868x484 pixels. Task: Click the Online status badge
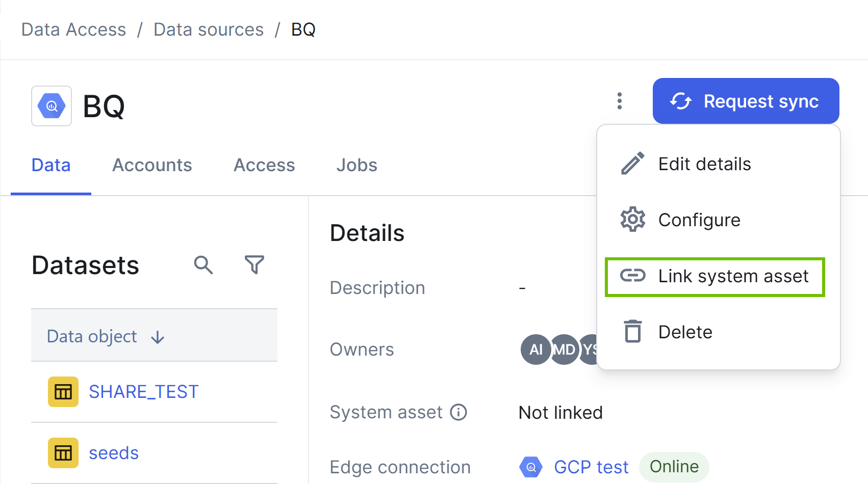tap(674, 467)
